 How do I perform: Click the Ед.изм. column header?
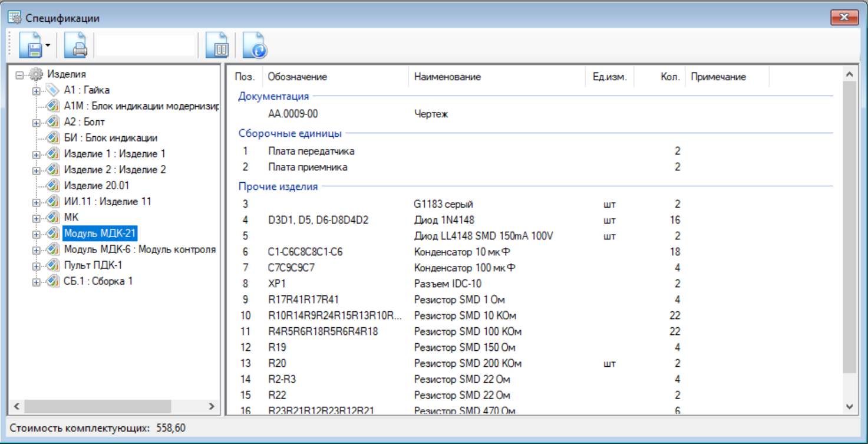610,77
